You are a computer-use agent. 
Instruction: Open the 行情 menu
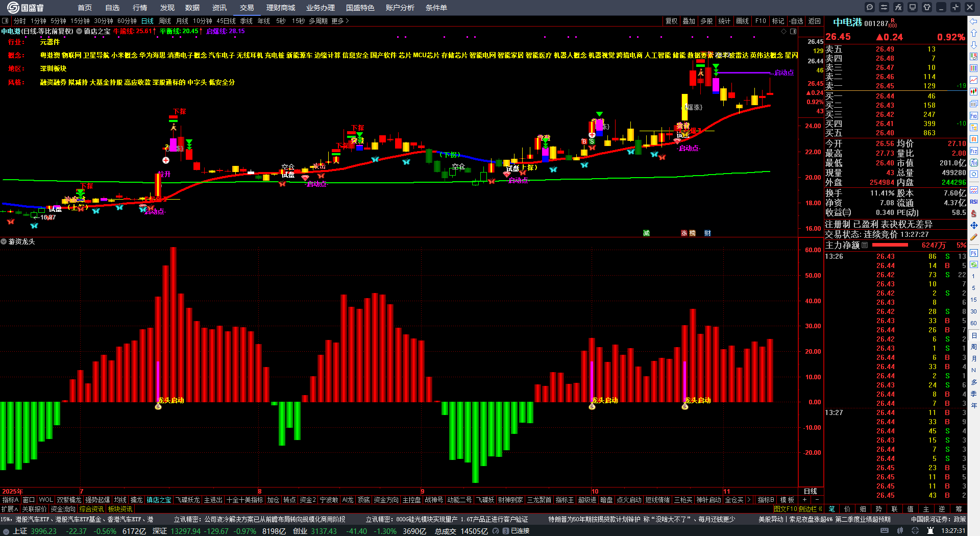click(x=140, y=8)
